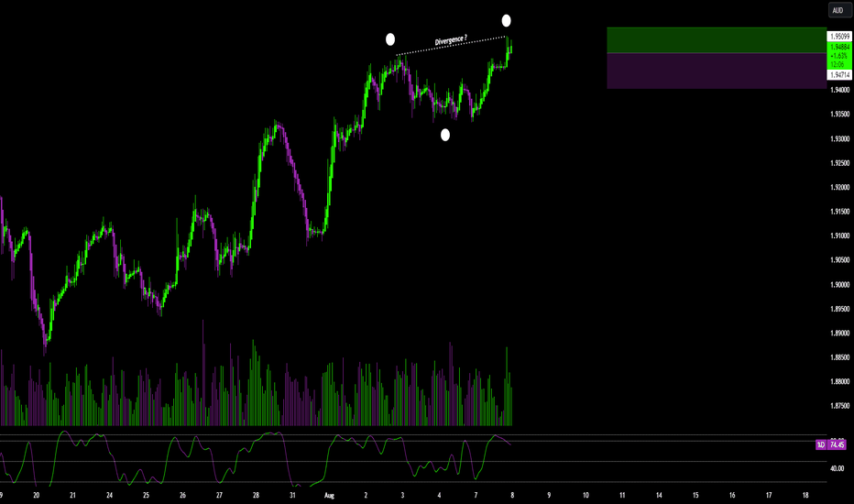
Task: Click date 17 on the time axis
Action: tap(769, 495)
